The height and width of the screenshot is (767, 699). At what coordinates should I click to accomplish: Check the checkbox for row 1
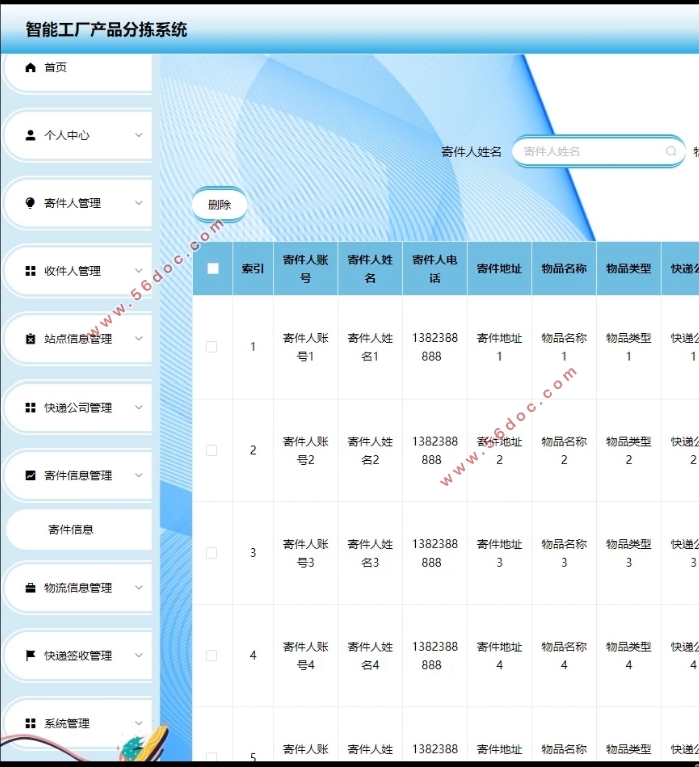pyautogui.click(x=211, y=347)
